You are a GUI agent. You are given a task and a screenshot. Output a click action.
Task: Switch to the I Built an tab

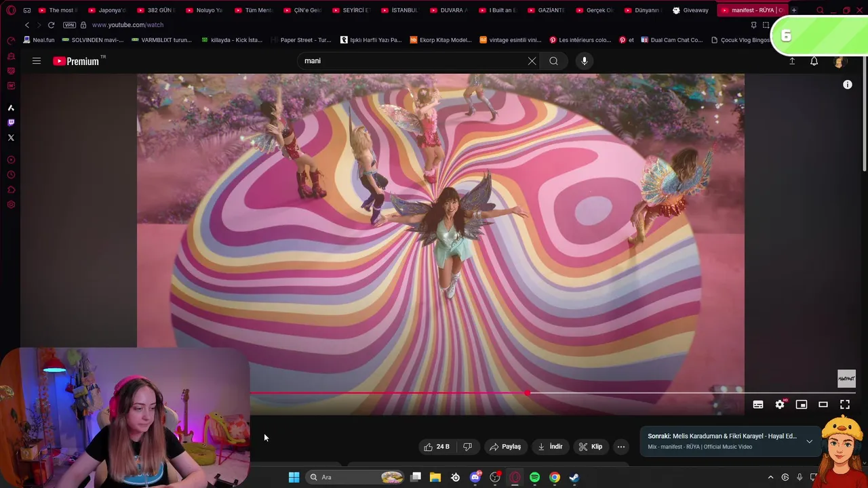pos(498,10)
